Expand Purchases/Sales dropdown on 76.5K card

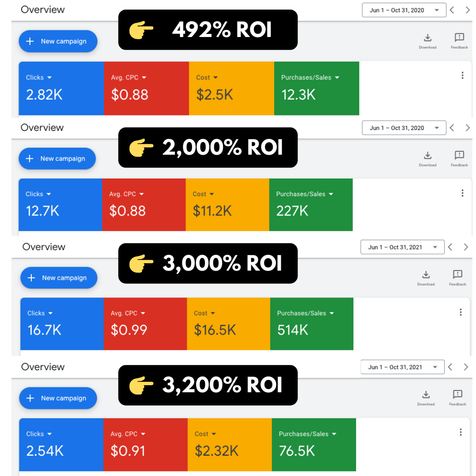click(308, 434)
